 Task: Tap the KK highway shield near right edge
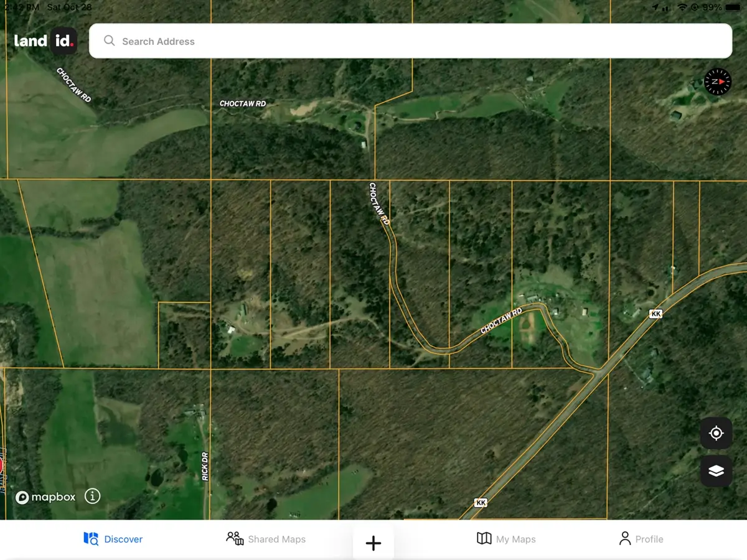click(655, 314)
